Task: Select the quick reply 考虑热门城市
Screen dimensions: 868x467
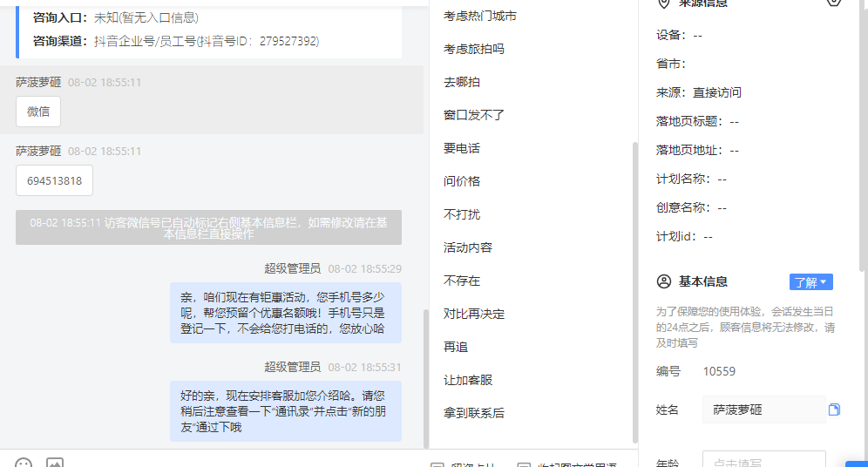Action: (x=480, y=16)
